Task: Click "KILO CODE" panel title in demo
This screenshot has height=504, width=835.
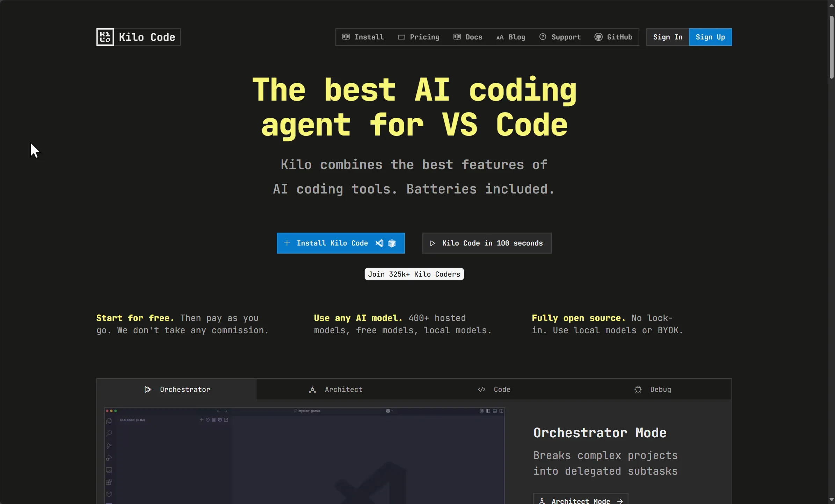Action: [132, 420]
